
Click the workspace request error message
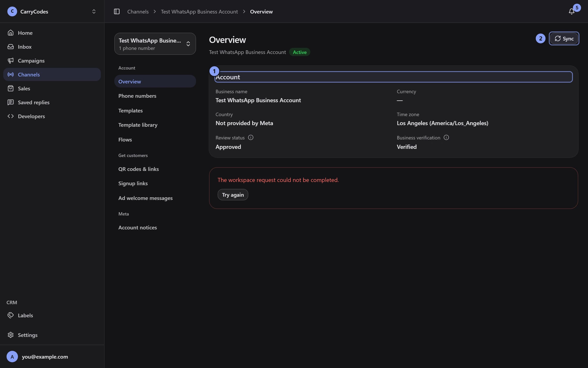278,180
